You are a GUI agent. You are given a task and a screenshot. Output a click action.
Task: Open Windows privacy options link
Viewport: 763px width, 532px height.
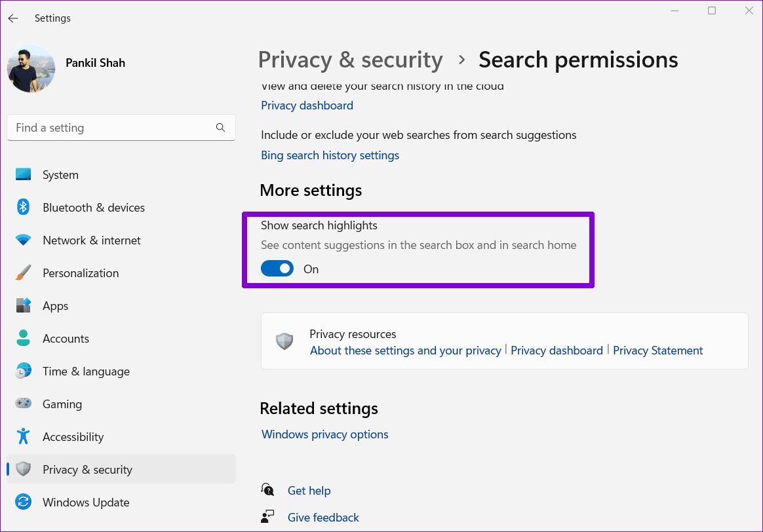324,434
